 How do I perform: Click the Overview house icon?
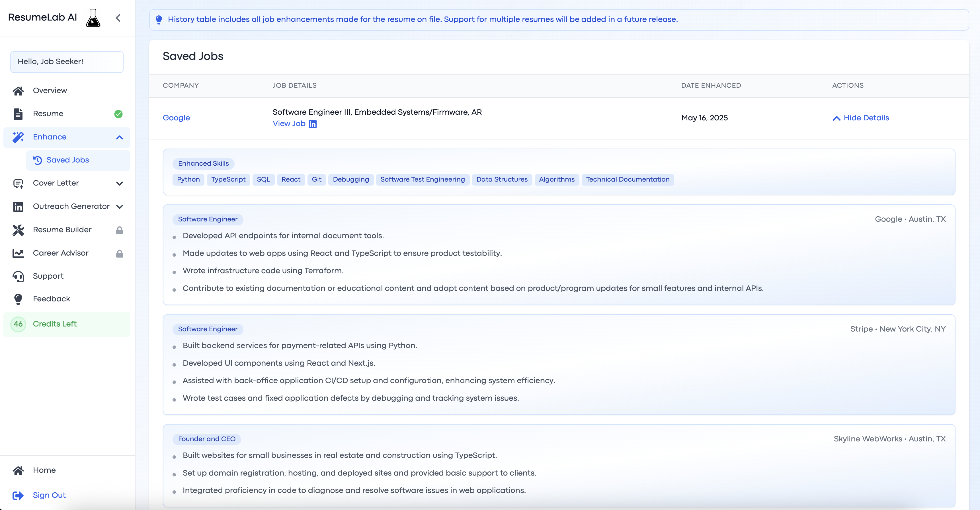click(18, 91)
